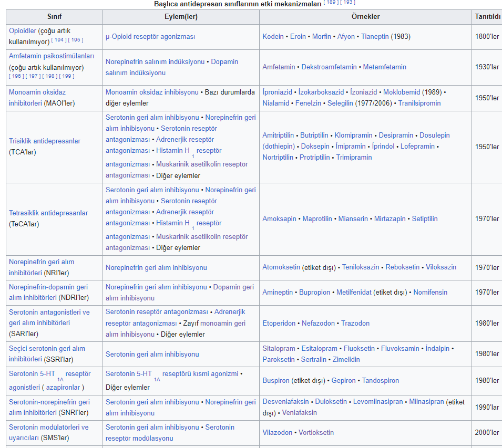
Task: Open the Doksepin link
Action: pyautogui.click(x=315, y=146)
